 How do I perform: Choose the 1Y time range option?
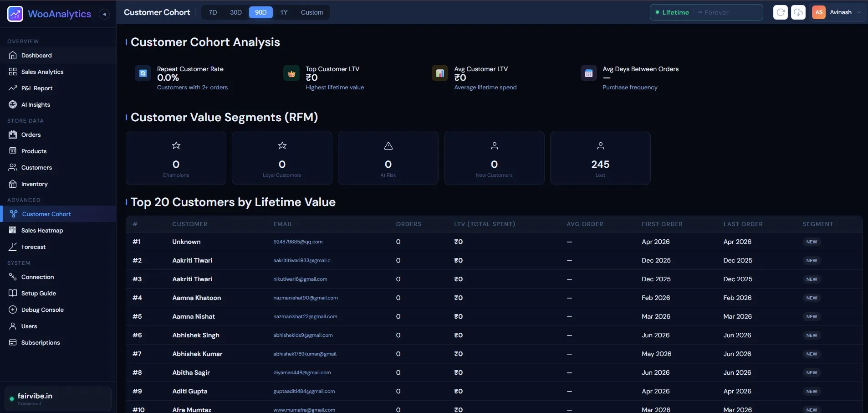pos(284,12)
